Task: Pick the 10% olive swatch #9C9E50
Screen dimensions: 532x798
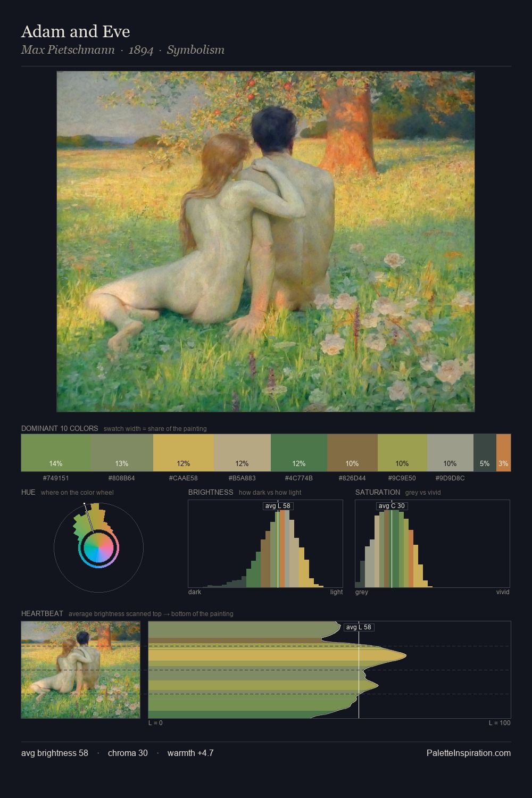Action: (x=402, y=453)
